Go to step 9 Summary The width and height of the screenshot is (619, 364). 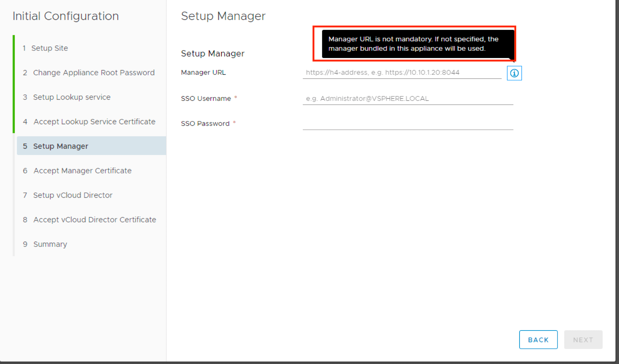click(x=50, y=244)
